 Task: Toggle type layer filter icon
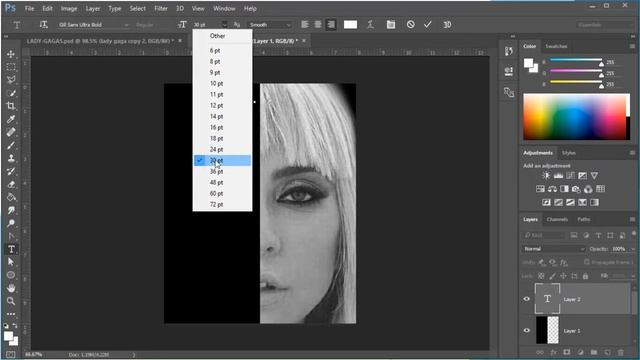(598, 235)
